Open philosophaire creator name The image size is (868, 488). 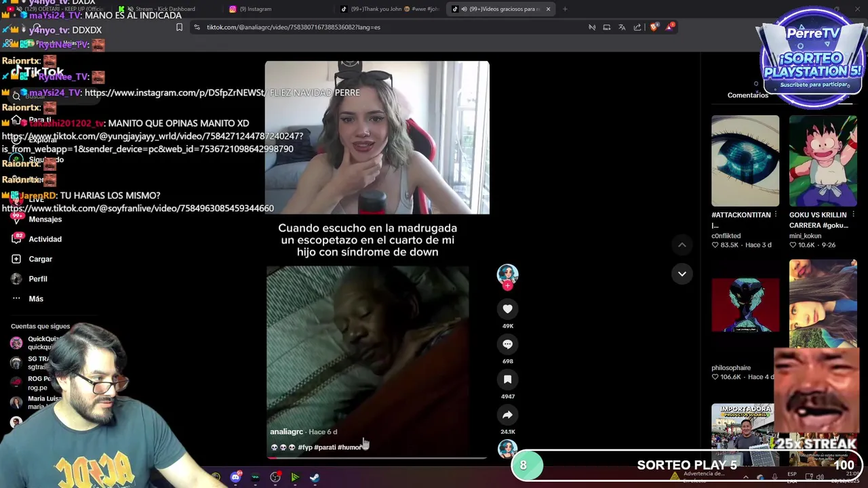[x=731, y=368]
